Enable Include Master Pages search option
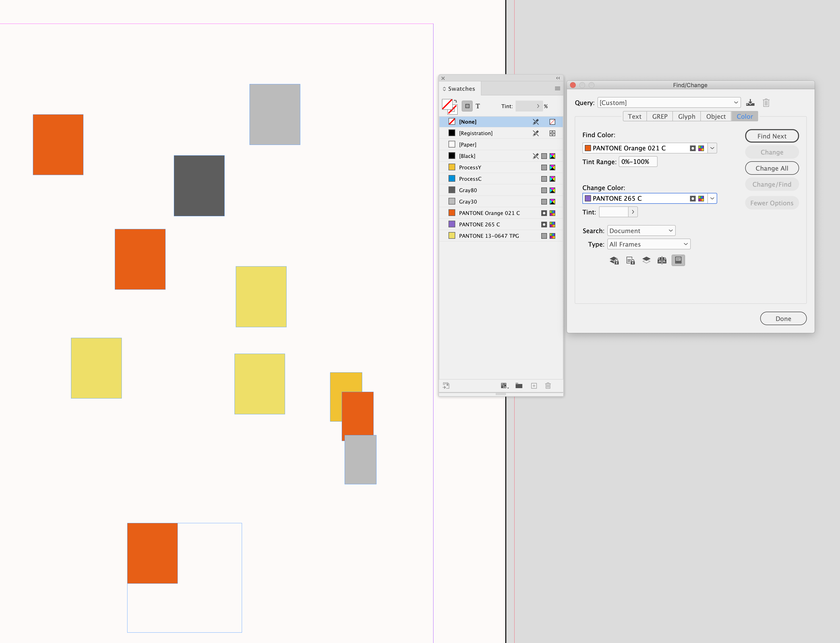The height and width of the screenshot is (643, 840). click(662, 260)
